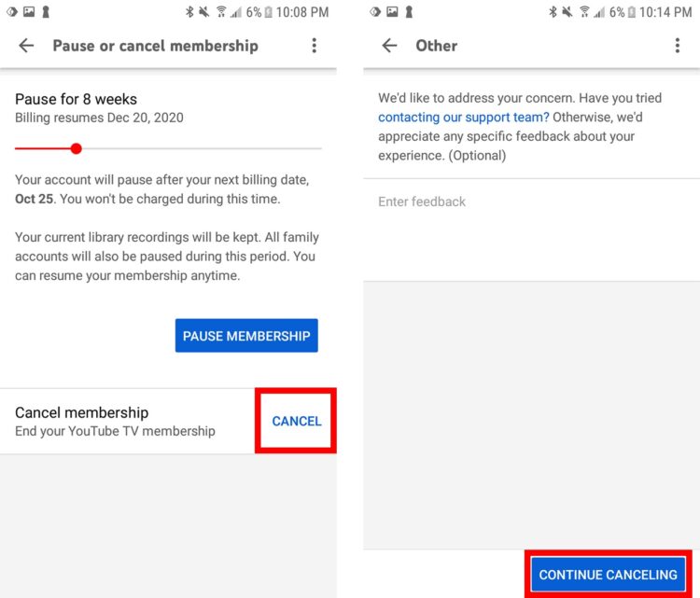Tap muted sound icon in left status bar
Viewport: 700px width, 598px height.
(204, 12)
